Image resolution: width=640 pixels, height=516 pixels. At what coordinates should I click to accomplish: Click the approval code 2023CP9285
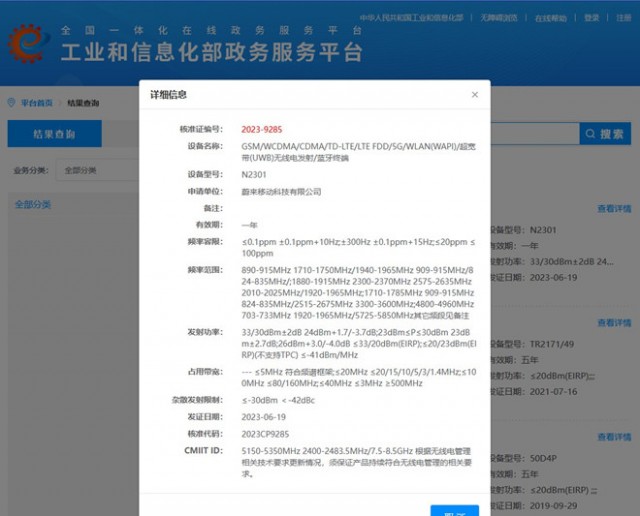pyautogui.click(x=265, y=434)
